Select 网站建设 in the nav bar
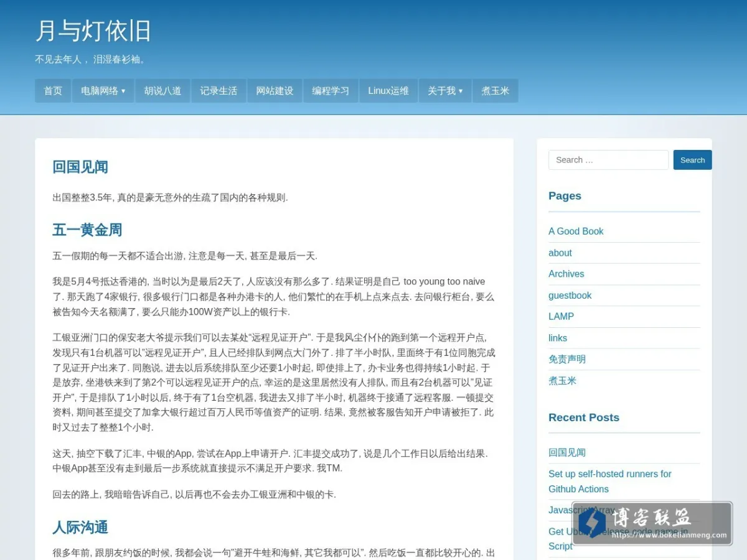This screenshot has height=560, width=747. 275,91
